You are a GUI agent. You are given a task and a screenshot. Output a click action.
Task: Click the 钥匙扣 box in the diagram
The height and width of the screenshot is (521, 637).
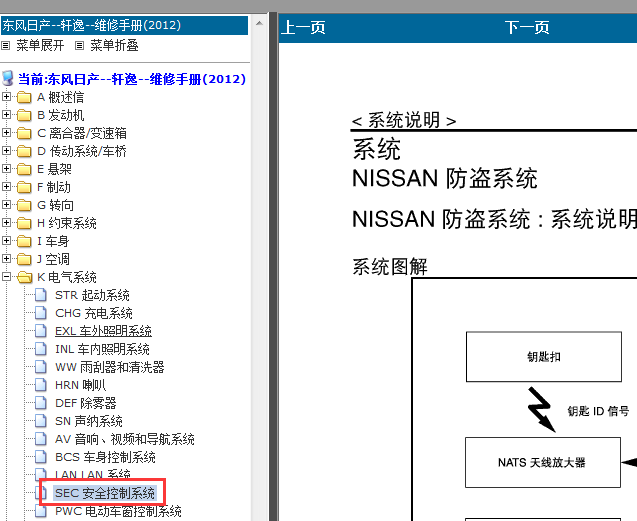pos(544,356)
